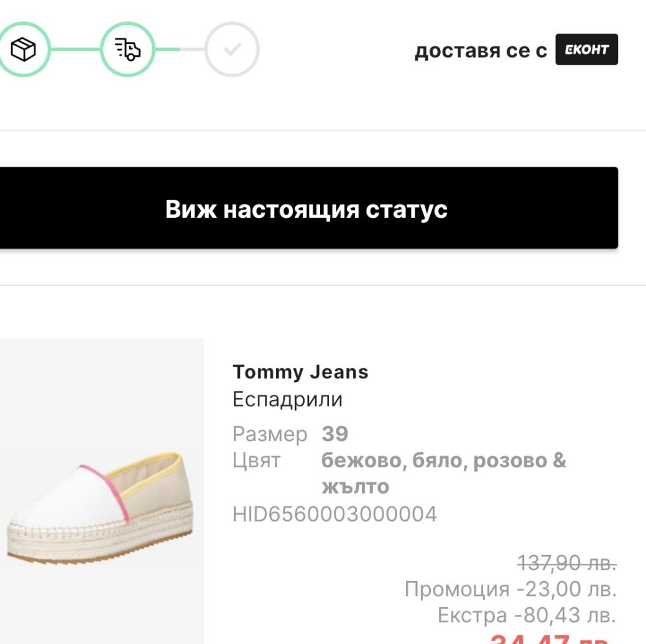The height and width of the screenshot is (644, 646).
Task: Select the size value 39
Action: (x=335, y=434)
